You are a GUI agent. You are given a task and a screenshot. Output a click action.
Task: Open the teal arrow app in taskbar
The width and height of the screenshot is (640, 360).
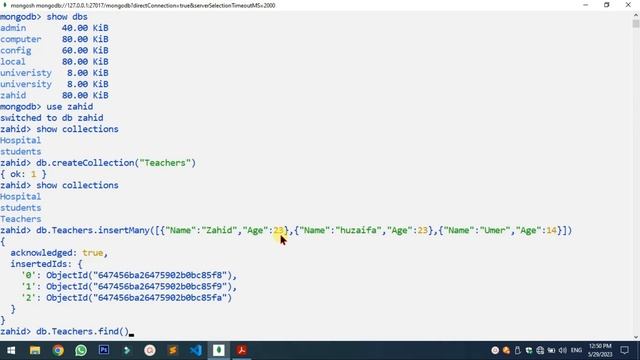[x=127, y=350]
